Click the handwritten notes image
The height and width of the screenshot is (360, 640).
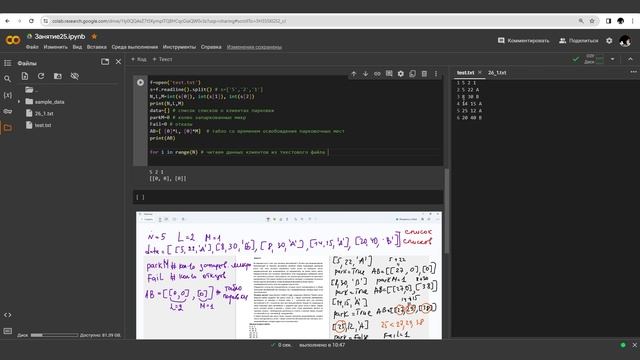289,275
